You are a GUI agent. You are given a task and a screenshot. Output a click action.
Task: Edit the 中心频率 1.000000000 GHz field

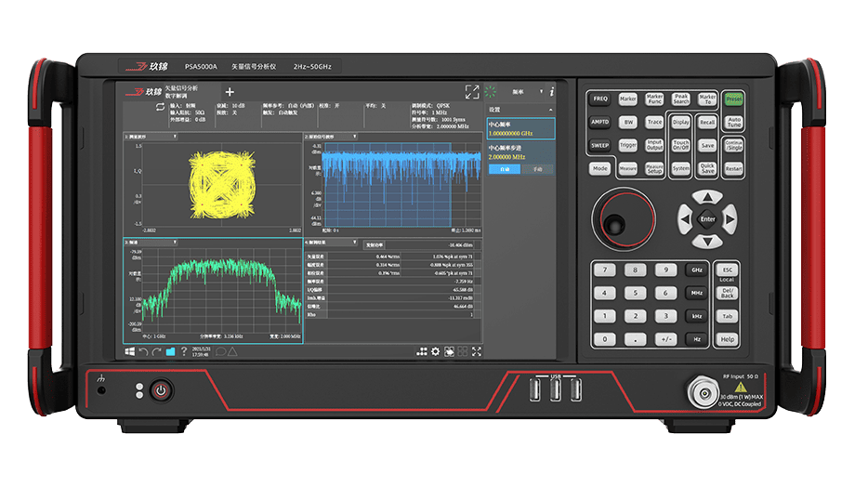click(521, 129)
